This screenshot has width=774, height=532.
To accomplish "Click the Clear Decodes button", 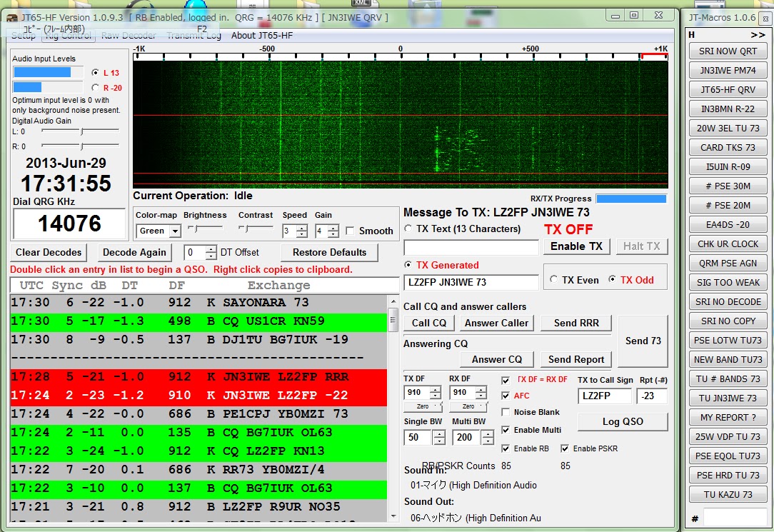I will point(49,252).
